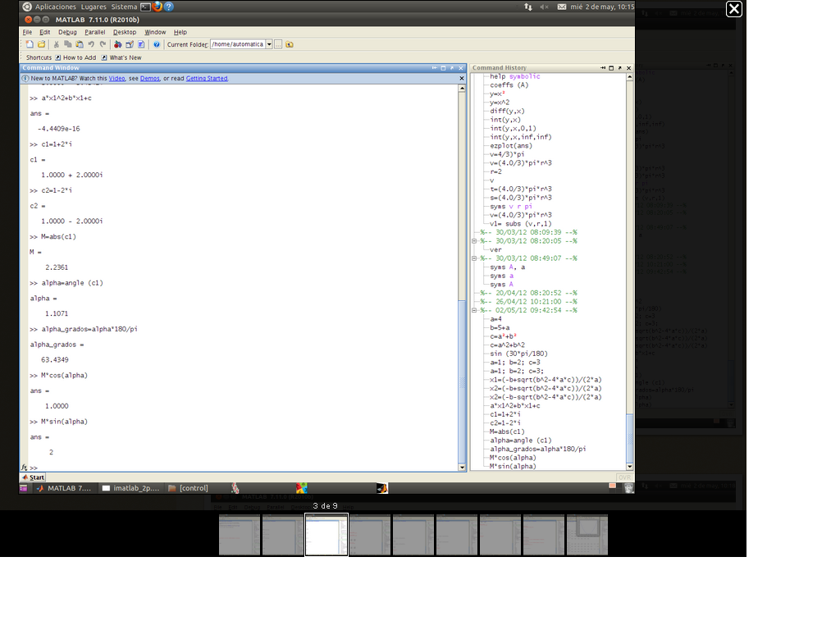
Task: Click the MATLAB Start button
Action: [x=33, y=477]
